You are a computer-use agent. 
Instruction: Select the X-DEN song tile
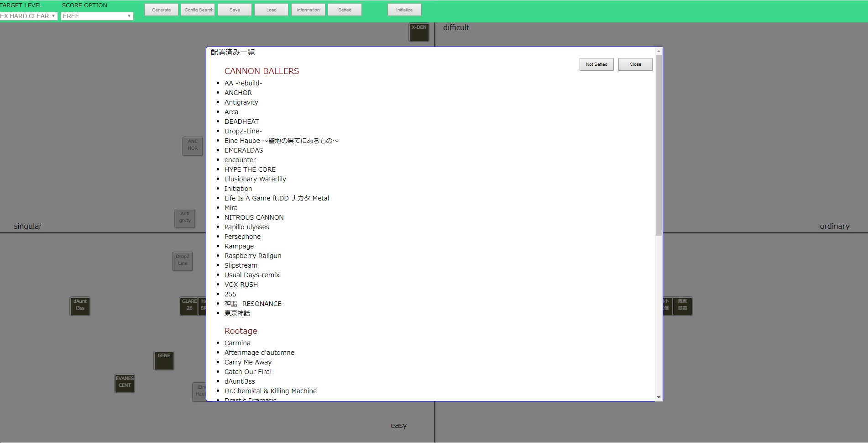(419, 32)
